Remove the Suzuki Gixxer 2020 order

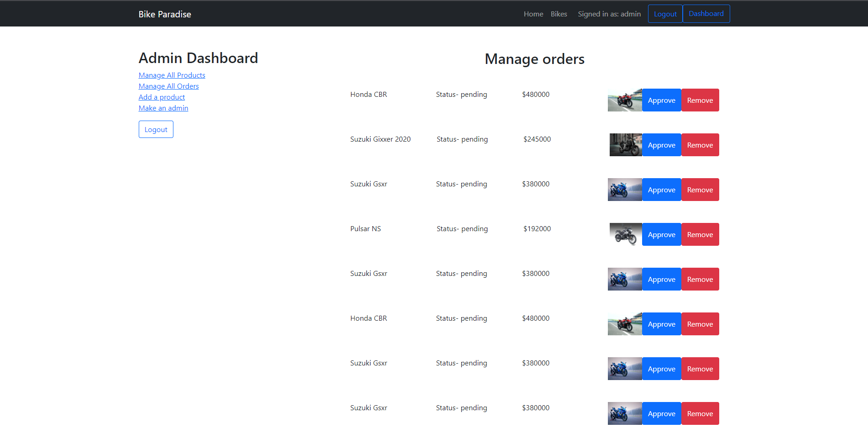point(700,145)
